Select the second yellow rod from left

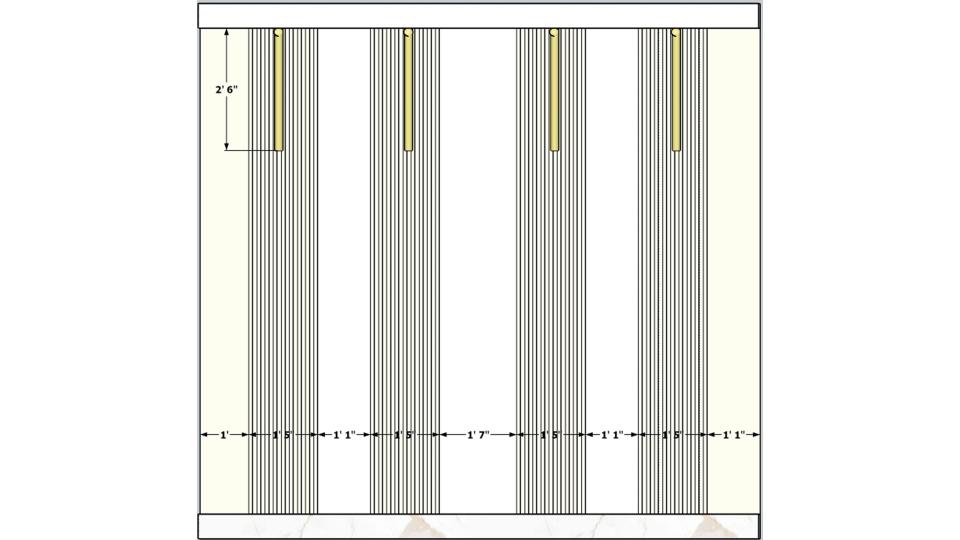[x=408, y=90]
